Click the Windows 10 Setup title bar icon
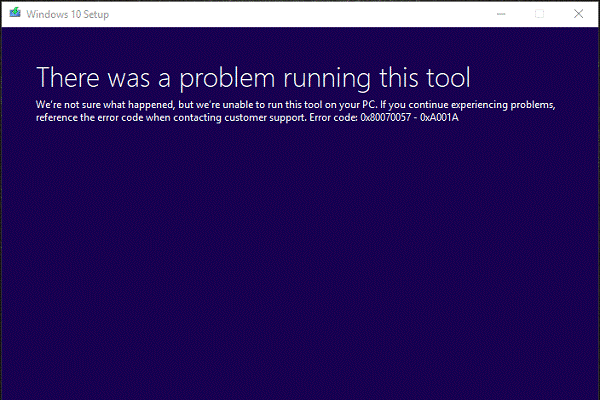Viewport: 600px width, 400px height. [13, 13]
